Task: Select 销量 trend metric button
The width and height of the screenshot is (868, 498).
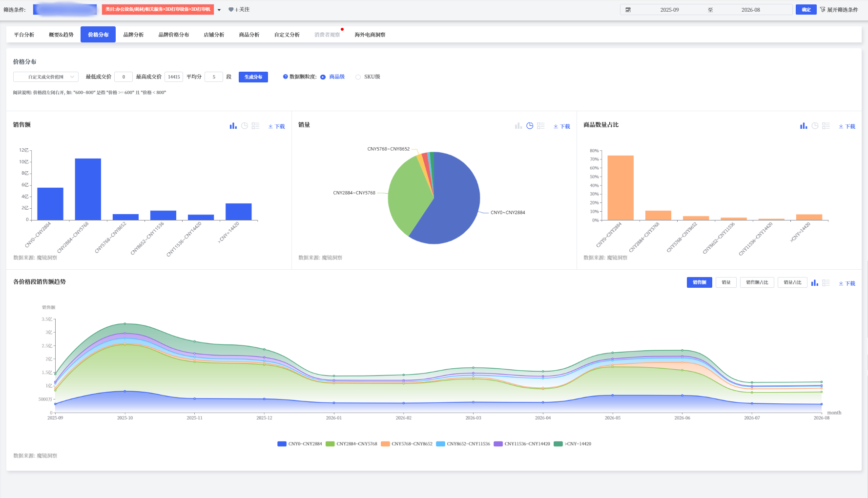Action: pyautogui.click(x=726, y=282)
